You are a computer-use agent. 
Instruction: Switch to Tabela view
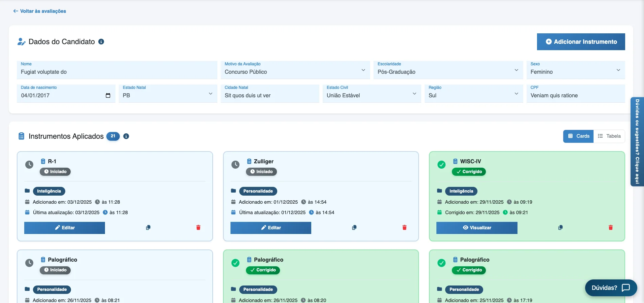[x=609, y=136]
